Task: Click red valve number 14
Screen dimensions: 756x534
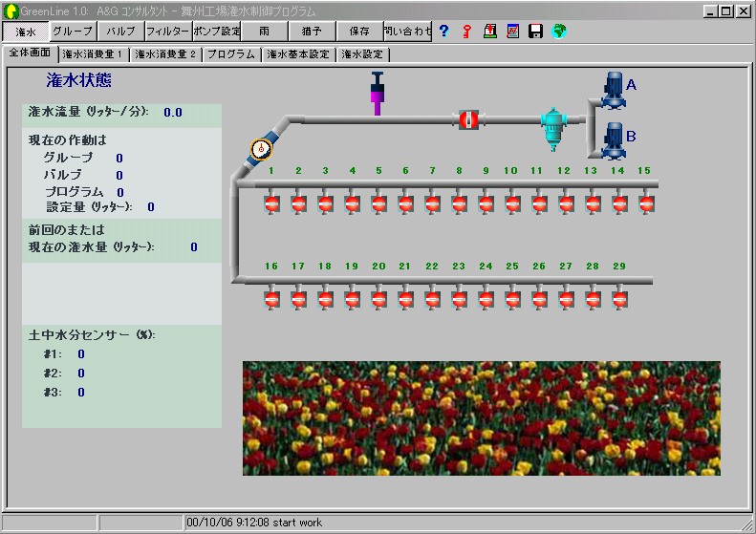Action: click(x=619, y=203)
